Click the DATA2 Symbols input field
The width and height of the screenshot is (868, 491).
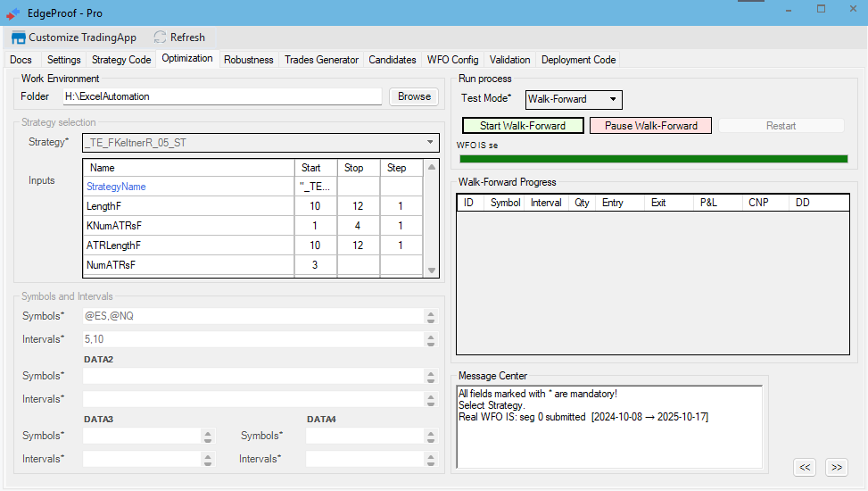[x=253, y=376]
